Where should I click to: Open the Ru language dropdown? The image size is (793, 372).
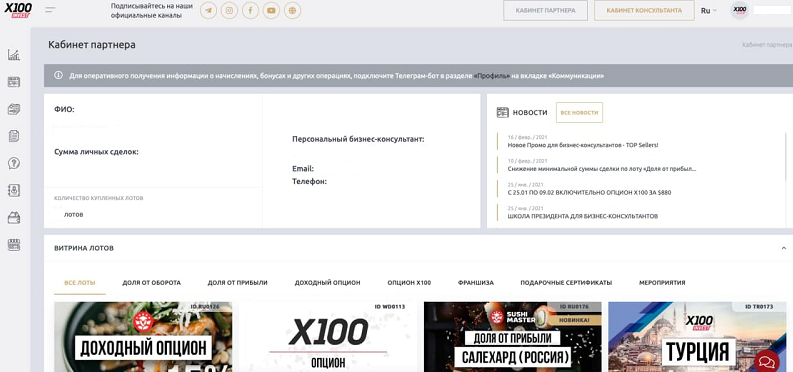[708, 11]
